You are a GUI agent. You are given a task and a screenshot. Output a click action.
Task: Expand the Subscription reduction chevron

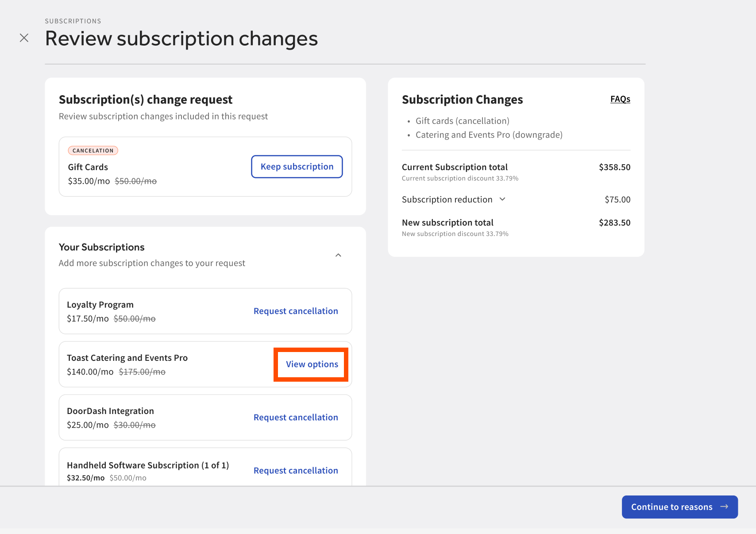coord(502,199)
